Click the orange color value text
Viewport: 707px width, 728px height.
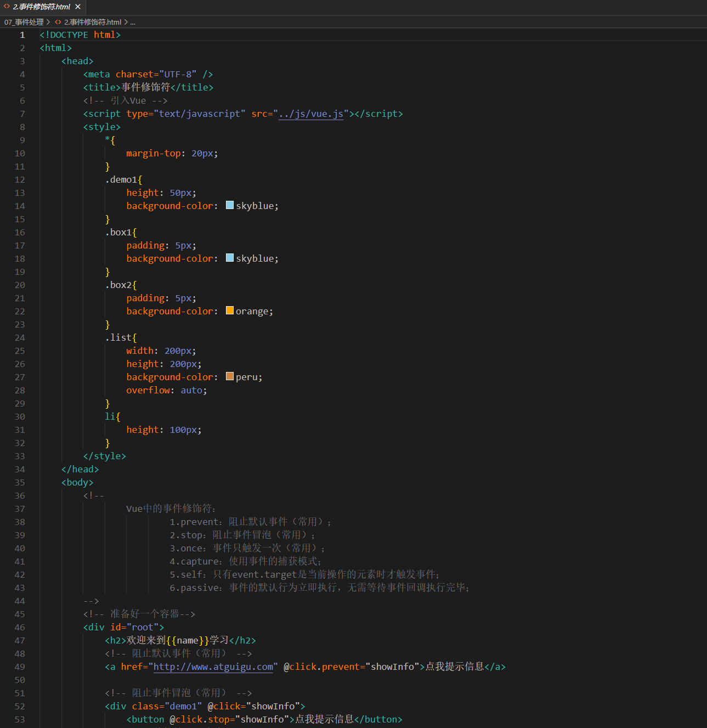pos(252,311)
